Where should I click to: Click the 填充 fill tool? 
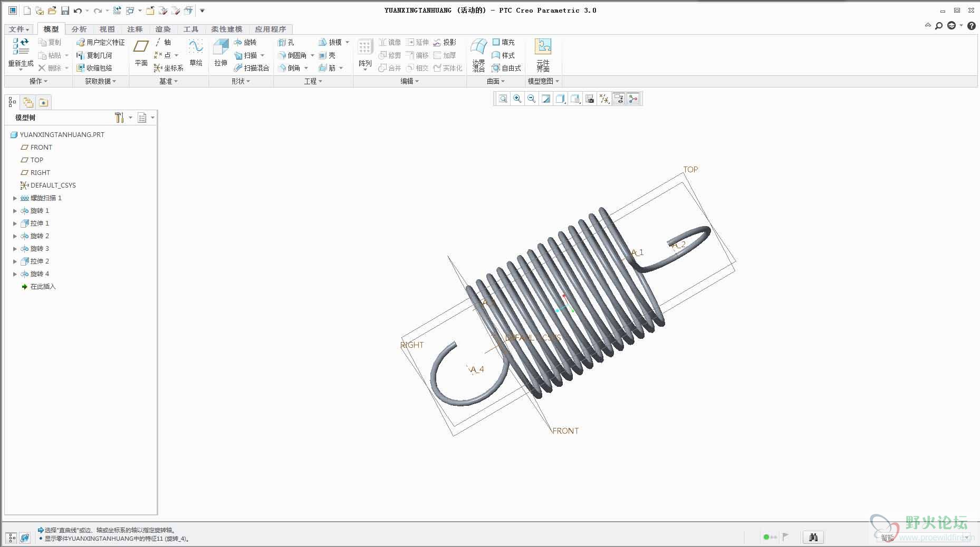[x=504, y=42]
